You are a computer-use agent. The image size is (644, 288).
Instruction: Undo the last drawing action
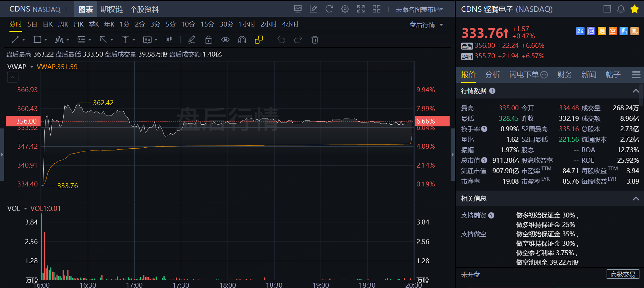tap(281, 40)
